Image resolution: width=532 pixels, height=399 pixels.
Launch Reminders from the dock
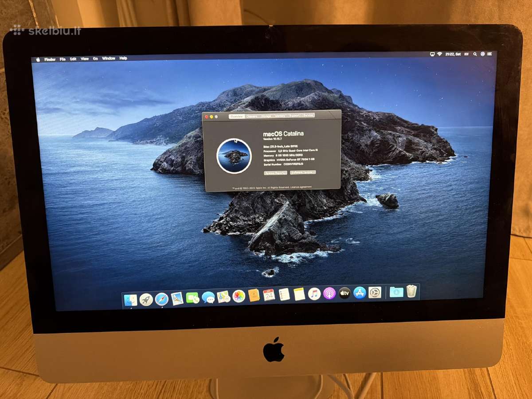pos(284,294)
